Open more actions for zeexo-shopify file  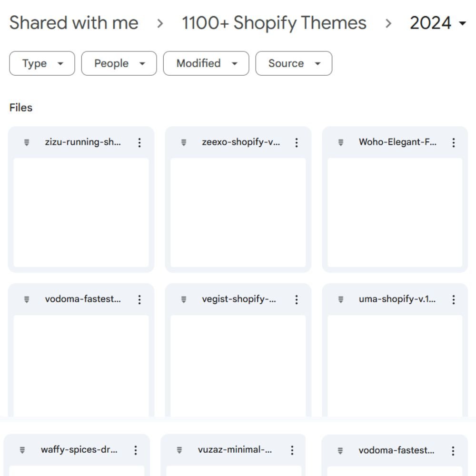coord(297,142)
